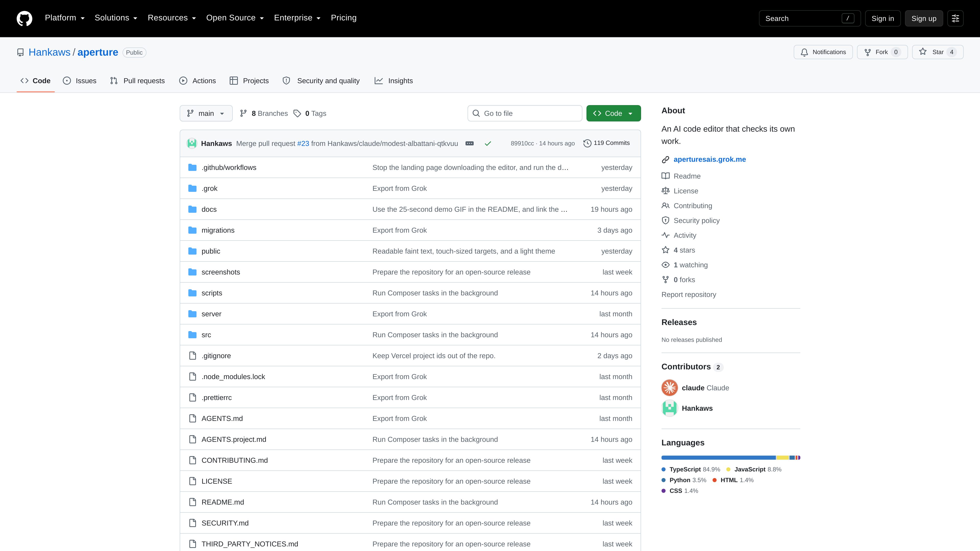Expand the green Code dropdown
Viewport: 980px width, 551px height.
(613, 113)
